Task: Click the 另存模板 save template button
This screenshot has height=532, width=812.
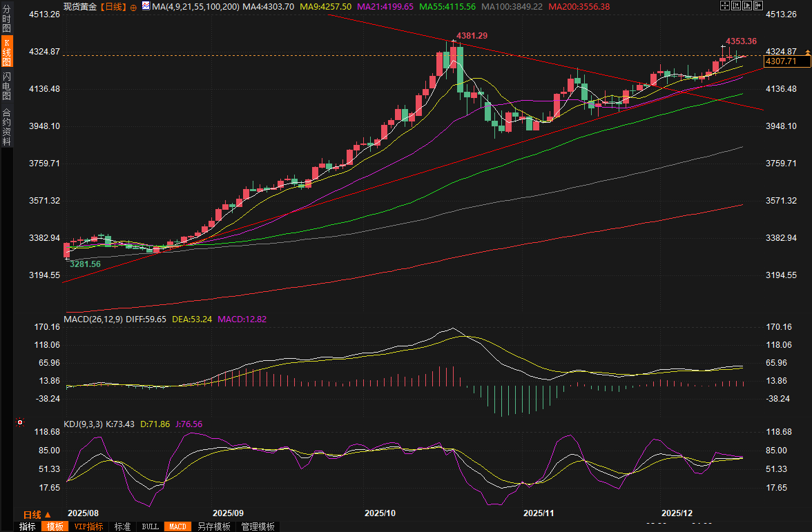Action: 213,526
